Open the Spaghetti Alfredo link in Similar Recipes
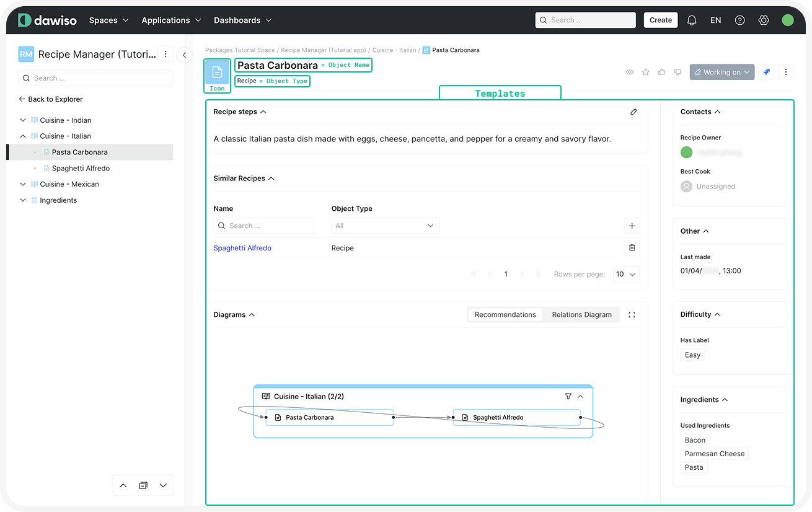The height and width of the screenshot is (512, 812). [x=242, y=248]
